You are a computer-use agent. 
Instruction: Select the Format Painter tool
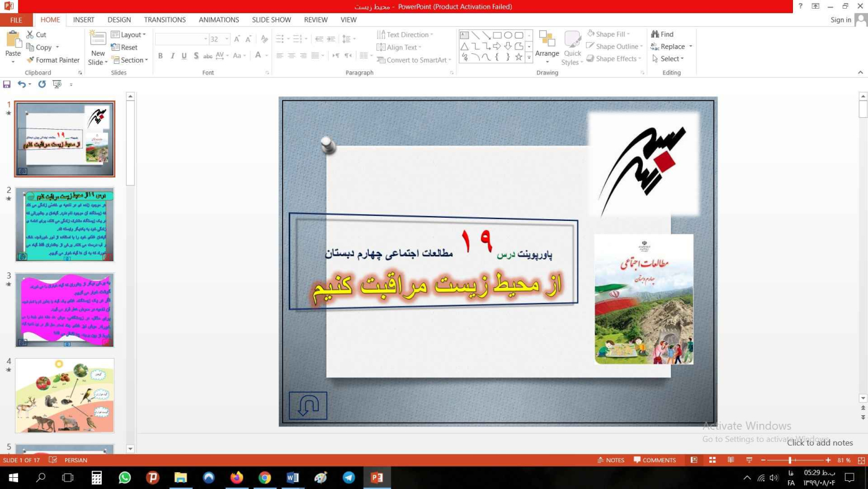point(53,60)
